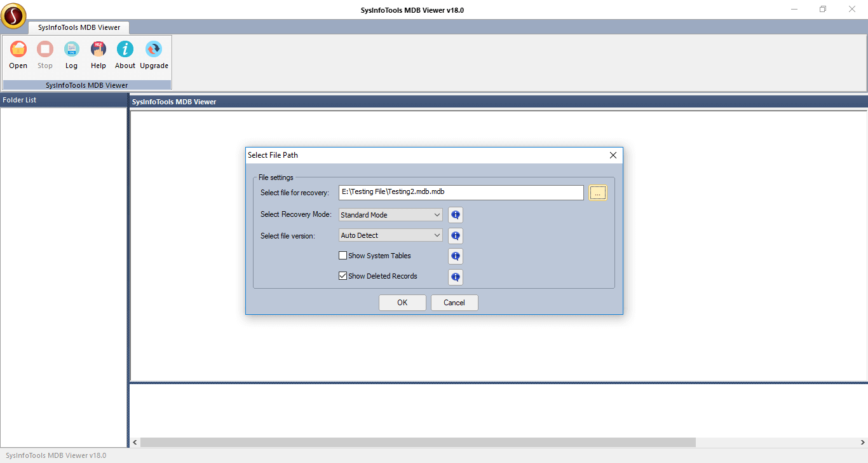Switch to the SysInfoTools MDB Viewer tab
Viewport: 868px width, 463px height.
pos(78,27)
